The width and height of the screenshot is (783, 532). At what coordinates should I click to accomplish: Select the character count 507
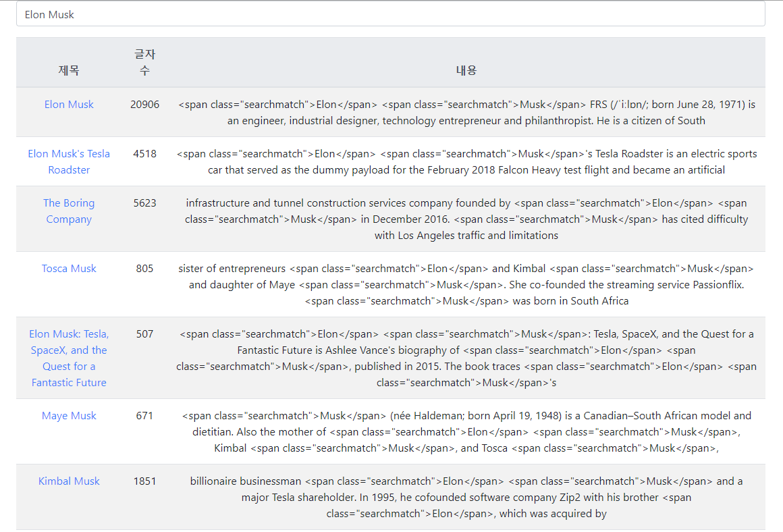[x=145, y=334]
